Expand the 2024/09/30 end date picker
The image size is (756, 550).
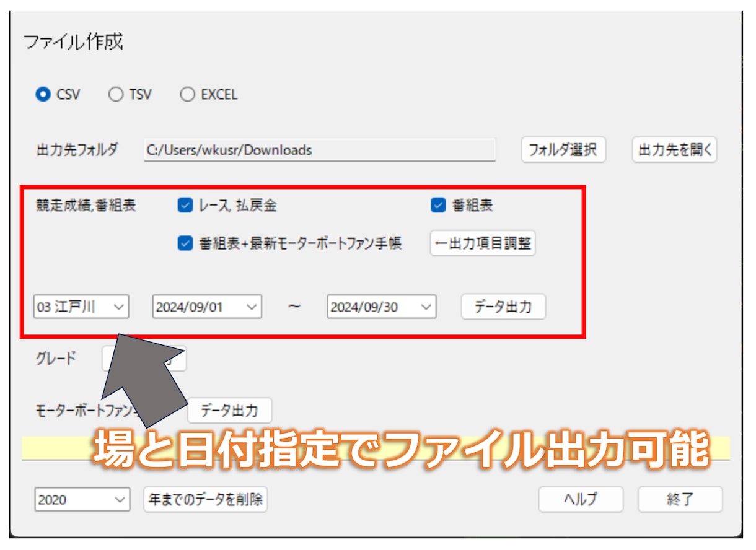pos(381,307)
